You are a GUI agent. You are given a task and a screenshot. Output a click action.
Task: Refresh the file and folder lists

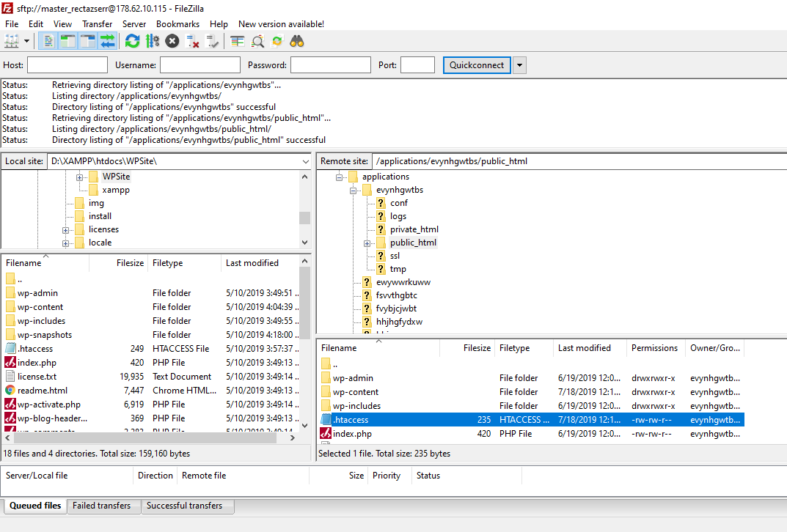(133, 41)
